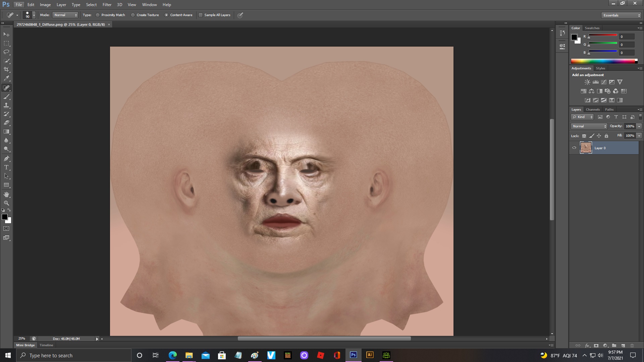Add a Channel Mixer adjustment
Image resolution: width=644 pixels, height=362 pixels.
[x=616, y=91]
